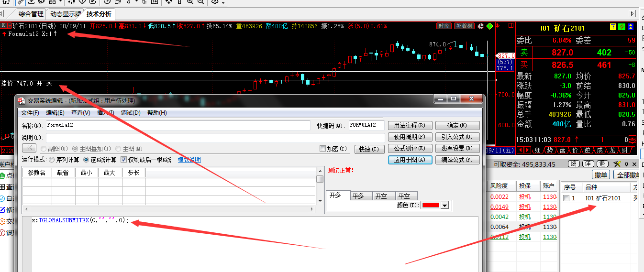Click the parameter table vertical scrollbar

[x=320, y=186]
